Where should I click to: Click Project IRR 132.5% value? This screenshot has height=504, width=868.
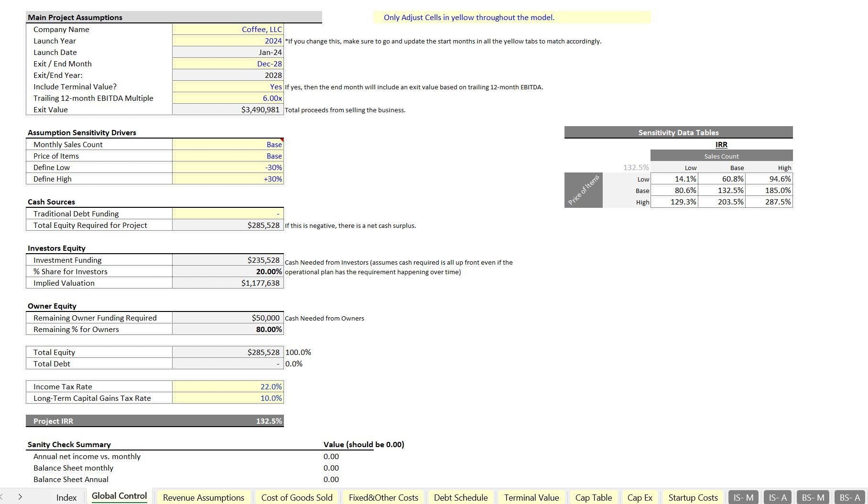[x=269, y=421]
